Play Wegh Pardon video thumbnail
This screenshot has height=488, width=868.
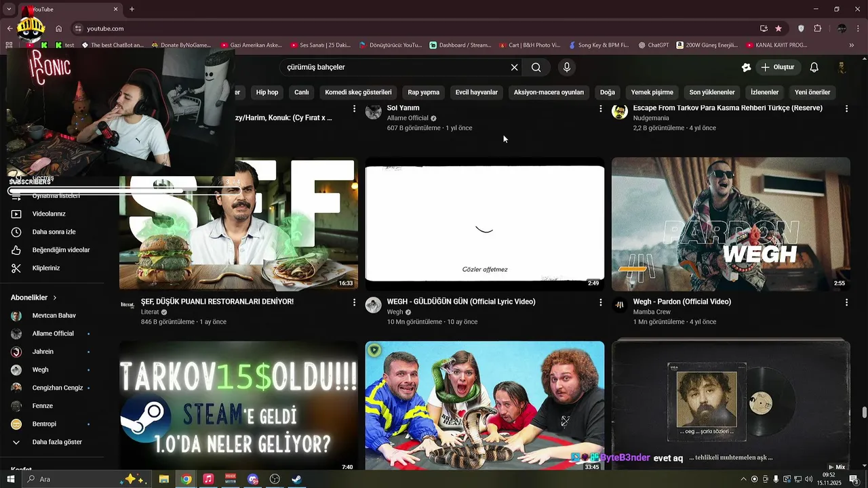tap(731, 224)
